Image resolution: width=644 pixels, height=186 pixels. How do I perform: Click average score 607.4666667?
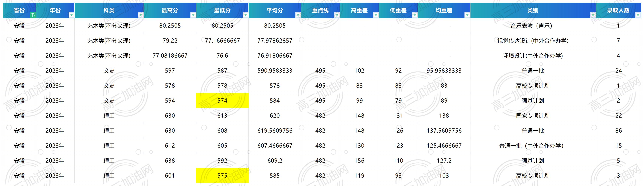pyautogui.click(x=275, y=146)
